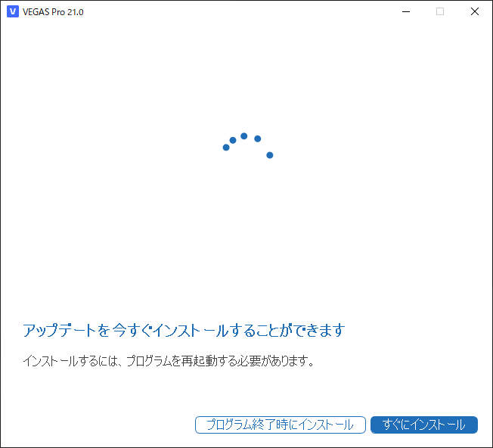Click blank area left of the install buttons

point(98,425)
